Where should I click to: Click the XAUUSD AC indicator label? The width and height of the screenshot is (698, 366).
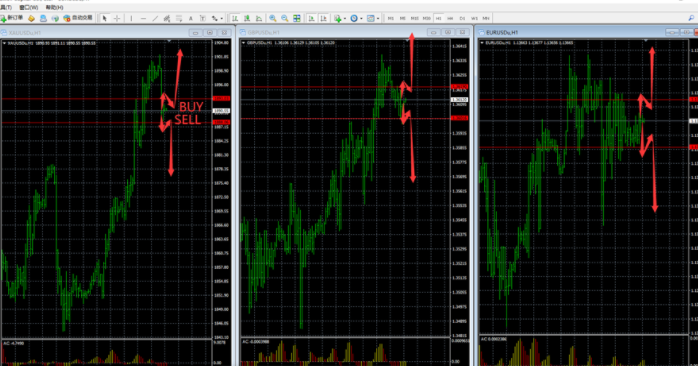point(14,343)
